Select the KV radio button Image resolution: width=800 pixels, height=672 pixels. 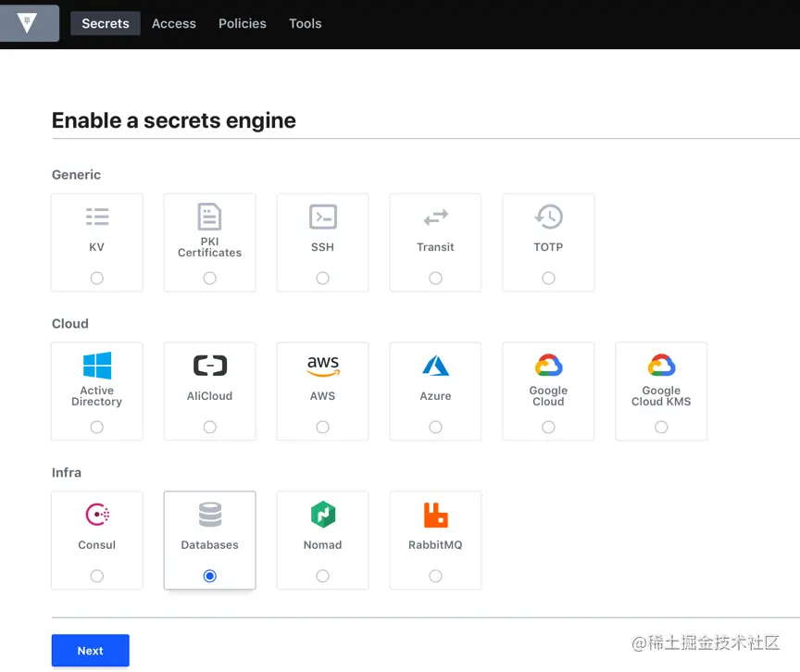point(97,278)
